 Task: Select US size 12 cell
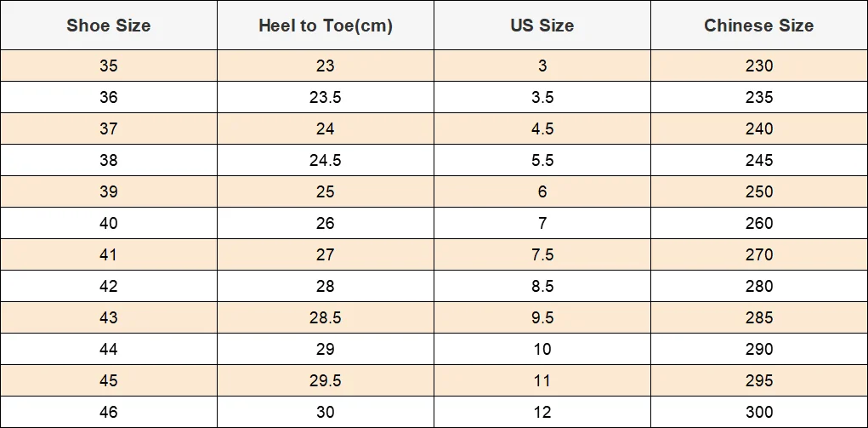(x=542, y=412)
